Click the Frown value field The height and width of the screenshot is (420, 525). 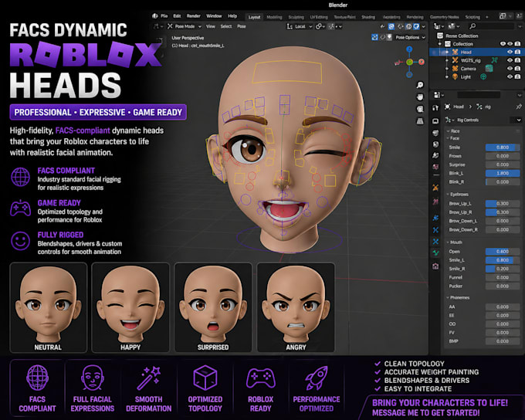coord(503,156)
